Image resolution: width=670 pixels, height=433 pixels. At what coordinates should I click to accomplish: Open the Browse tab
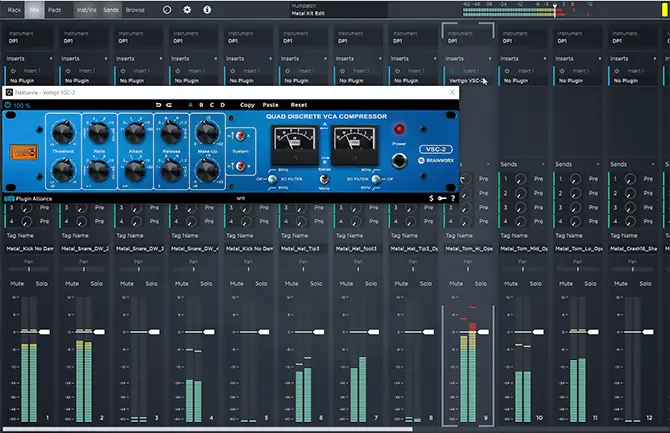(135, 9)
